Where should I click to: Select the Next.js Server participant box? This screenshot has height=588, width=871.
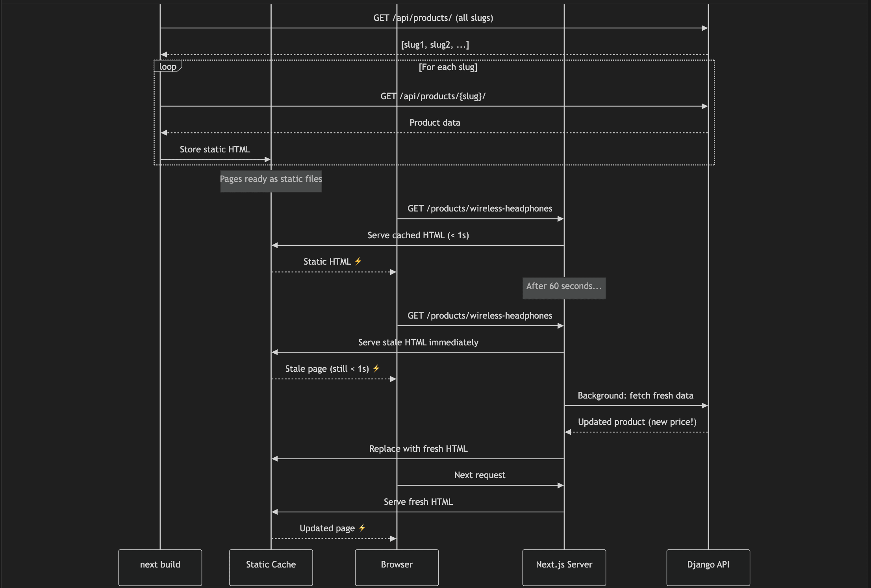pyautogui.click(x=564, y=568)
